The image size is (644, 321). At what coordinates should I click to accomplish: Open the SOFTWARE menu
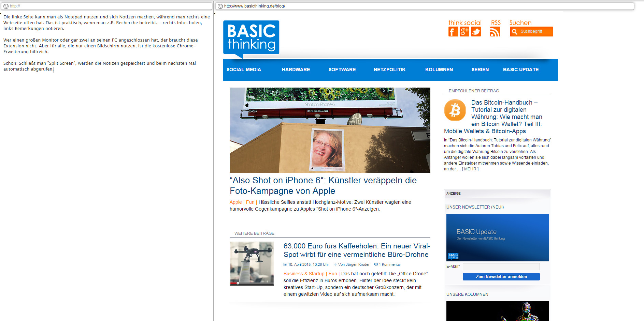342,70
